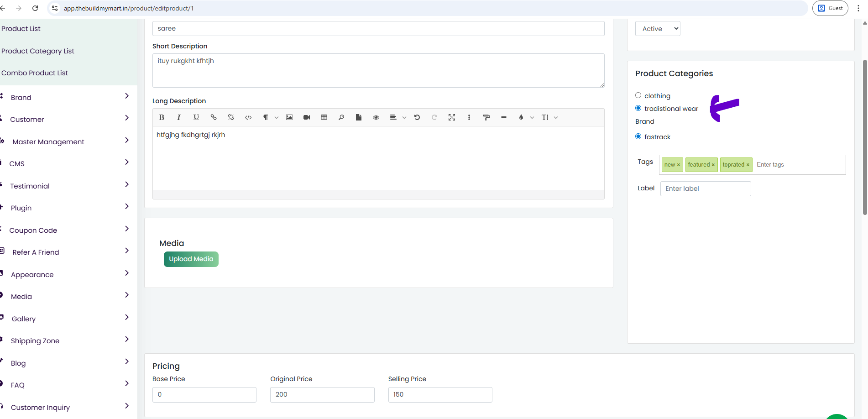Select the fastrack brand radio
868x419 pixels.
638,136
